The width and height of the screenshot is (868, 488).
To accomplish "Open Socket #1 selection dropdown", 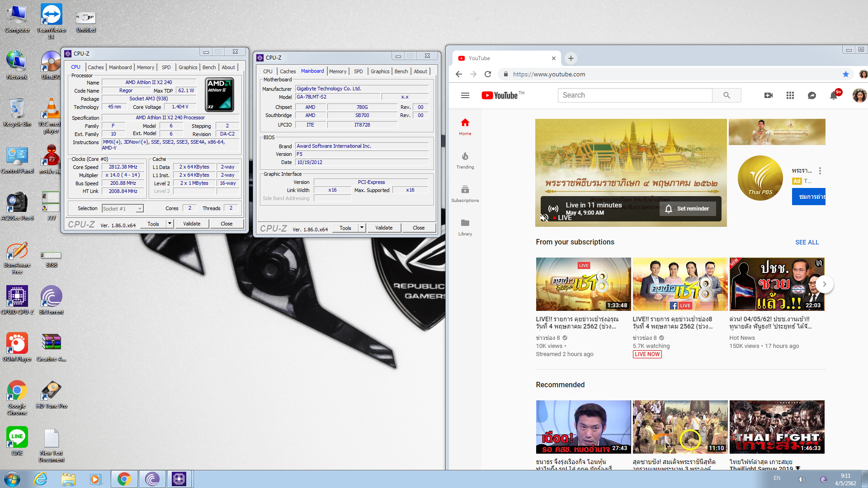I will click(x=123, y=208).
